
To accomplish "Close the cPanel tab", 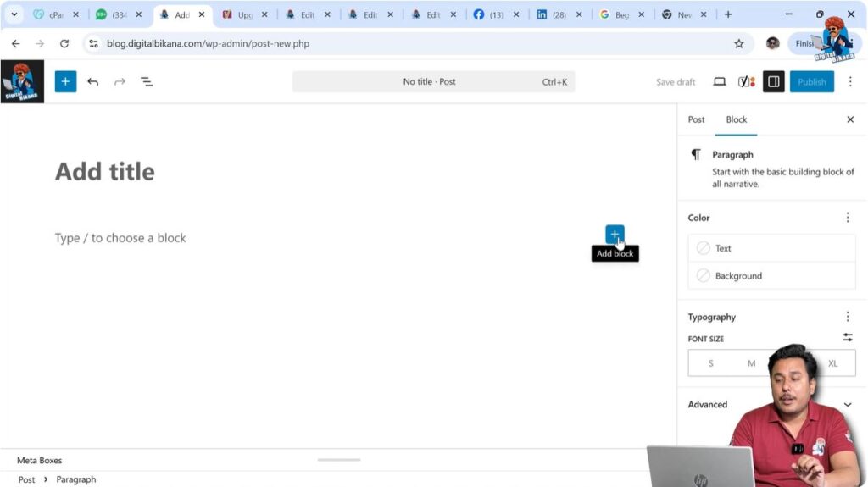I will pos(75,15).
